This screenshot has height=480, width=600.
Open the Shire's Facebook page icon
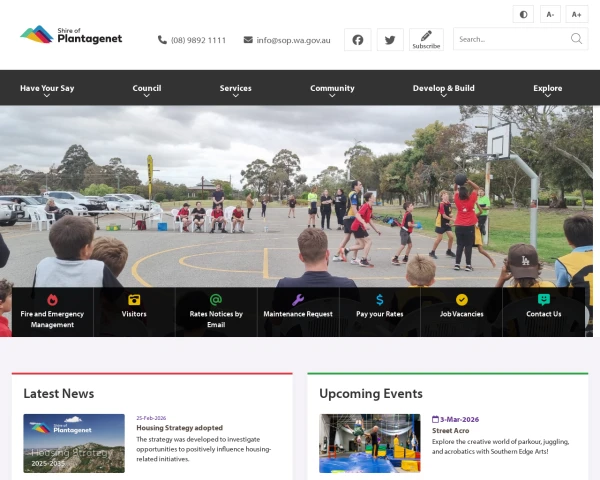pyautogui.click(x=357, y=39)
